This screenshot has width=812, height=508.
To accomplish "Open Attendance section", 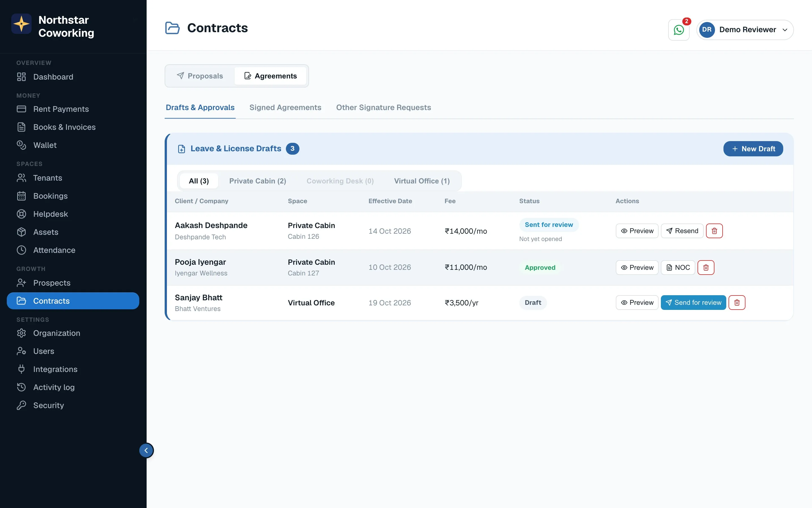I will (73, 250).
